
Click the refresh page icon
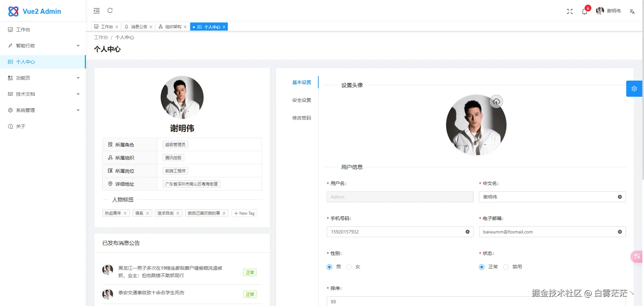pyautogui.click(x=110, y=10)
